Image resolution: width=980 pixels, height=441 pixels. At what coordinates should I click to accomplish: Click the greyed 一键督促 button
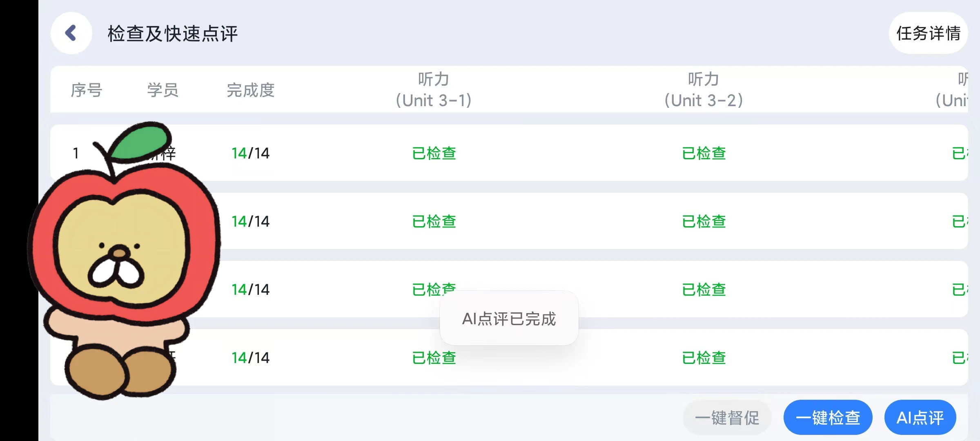click(x=727, y=418)
